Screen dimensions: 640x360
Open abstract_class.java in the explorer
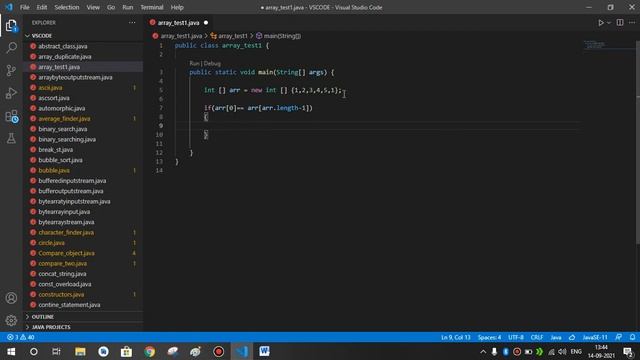click(x=63, y=46)
